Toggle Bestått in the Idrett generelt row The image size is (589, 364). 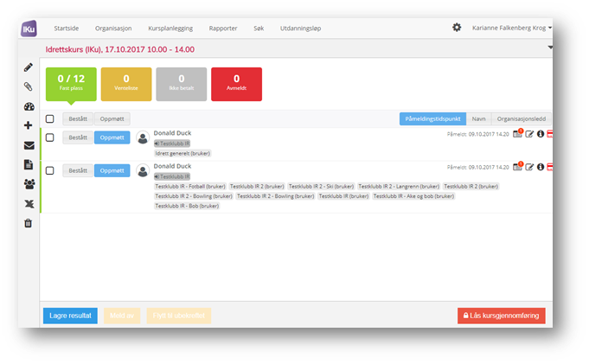[78, 137]
